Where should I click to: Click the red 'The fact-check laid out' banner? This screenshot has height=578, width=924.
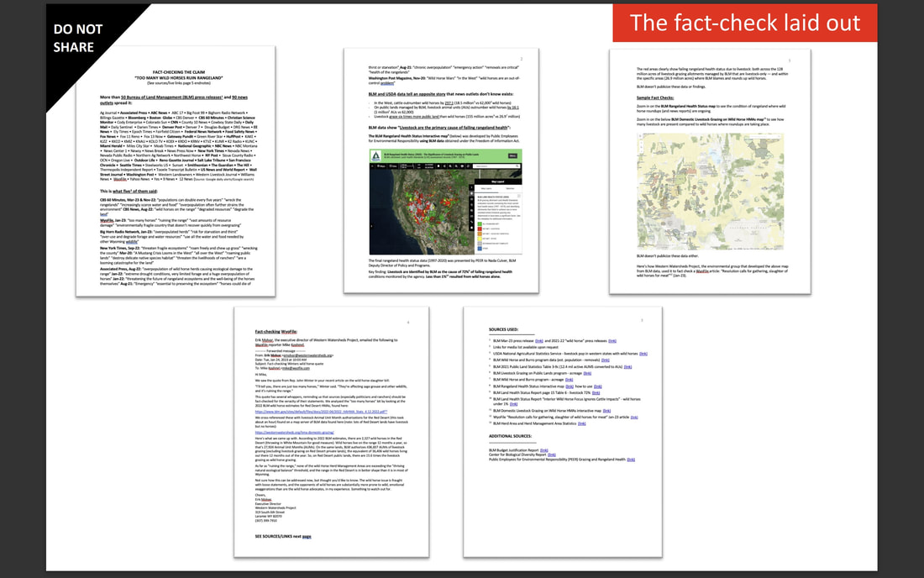[745, 23]
